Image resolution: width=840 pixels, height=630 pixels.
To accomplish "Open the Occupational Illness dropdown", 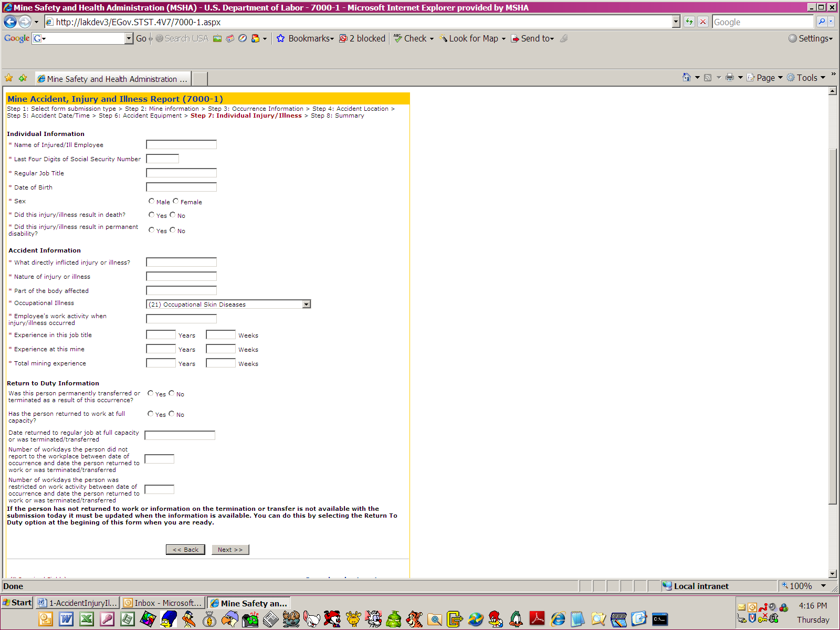I will tap(307, 304).
